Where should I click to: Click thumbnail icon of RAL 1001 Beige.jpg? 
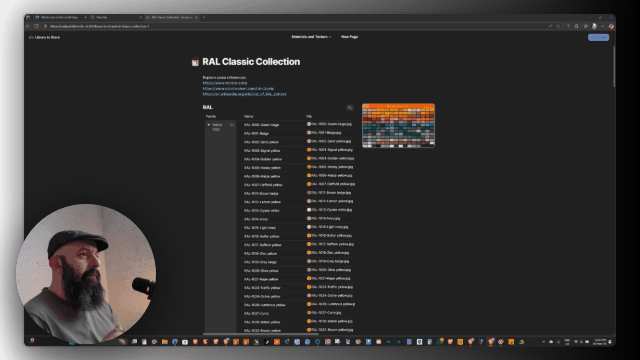click(309, 133)
